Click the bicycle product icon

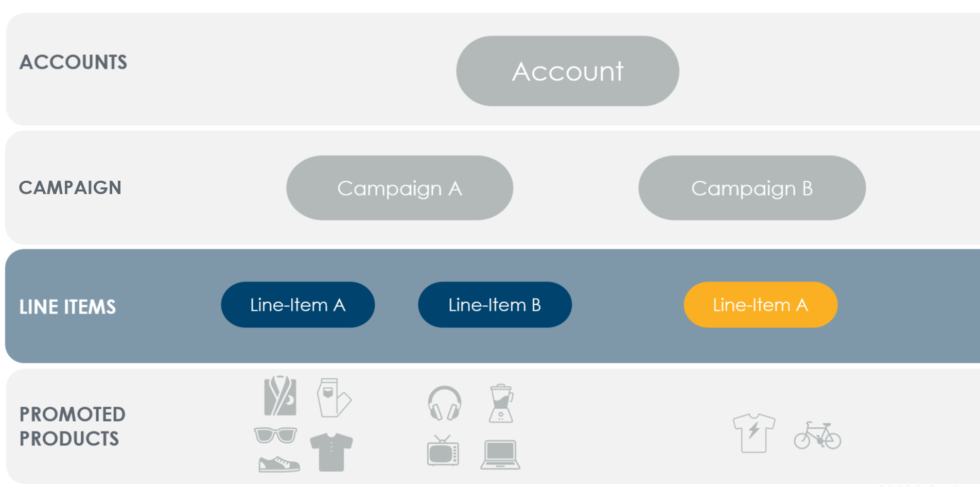(x=817, y=436)
